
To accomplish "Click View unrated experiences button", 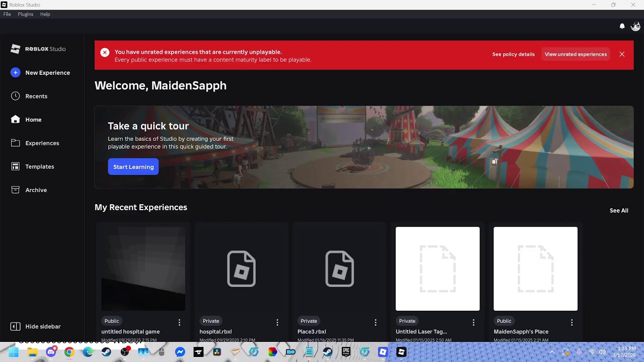I will coord(576,54).
